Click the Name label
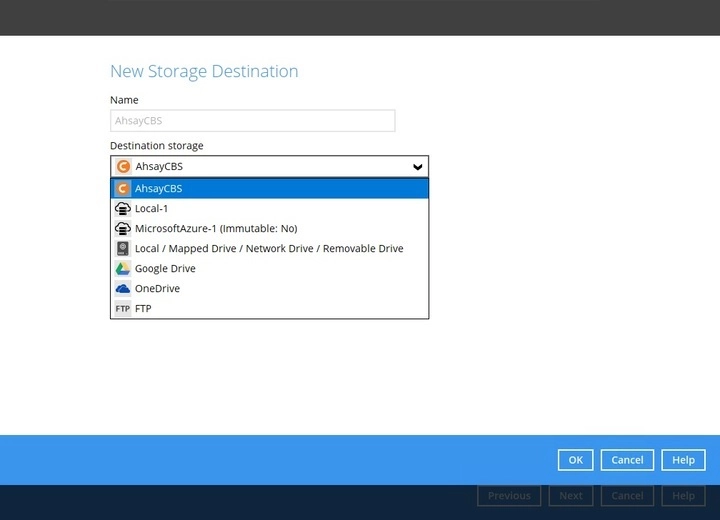The height and width of the screenshot is (520, 720). click(124, 100)
